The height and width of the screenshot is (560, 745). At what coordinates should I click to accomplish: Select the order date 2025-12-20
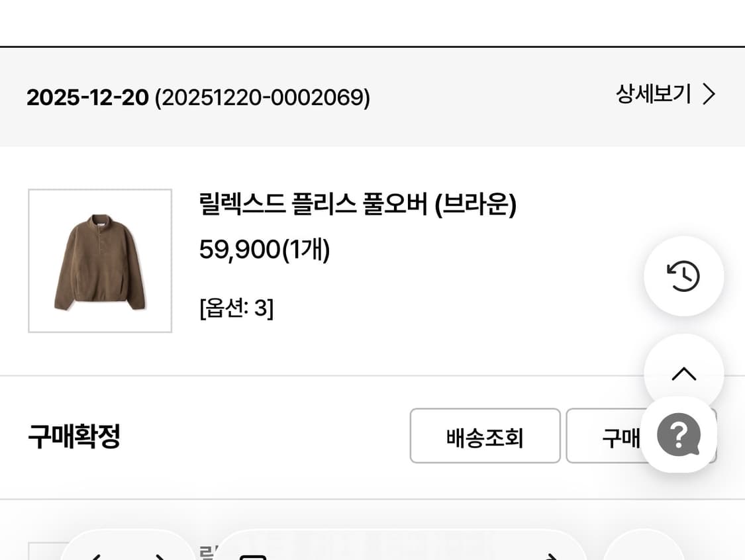(x=87, y=97)
